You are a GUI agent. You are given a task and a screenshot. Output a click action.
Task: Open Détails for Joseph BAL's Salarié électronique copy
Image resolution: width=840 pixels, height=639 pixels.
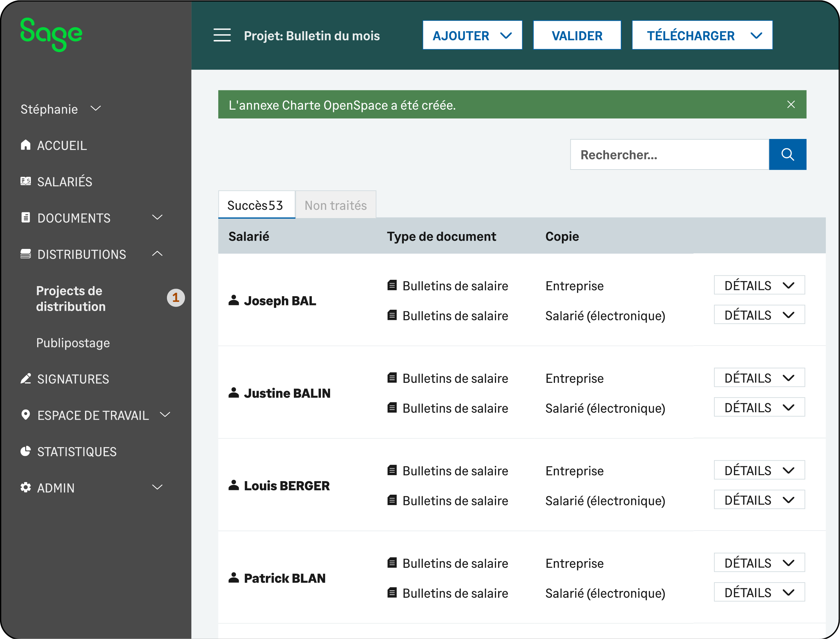point(759,314)
